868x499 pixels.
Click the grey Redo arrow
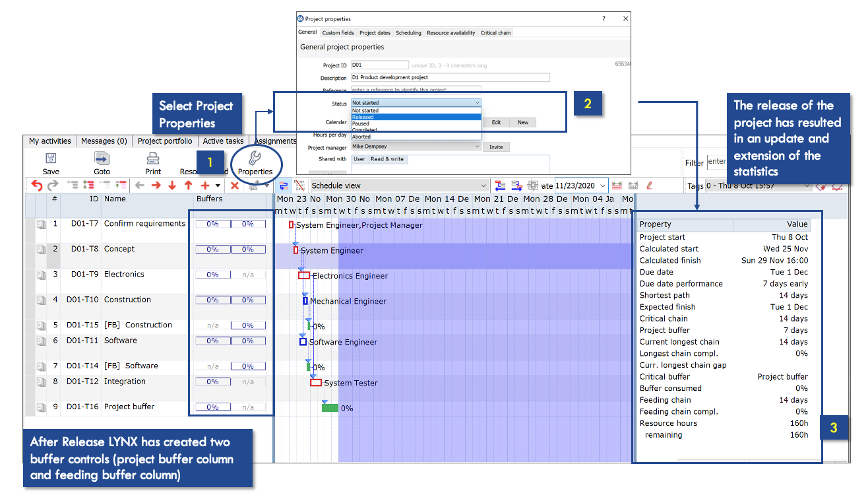click(x=52, y=186)
